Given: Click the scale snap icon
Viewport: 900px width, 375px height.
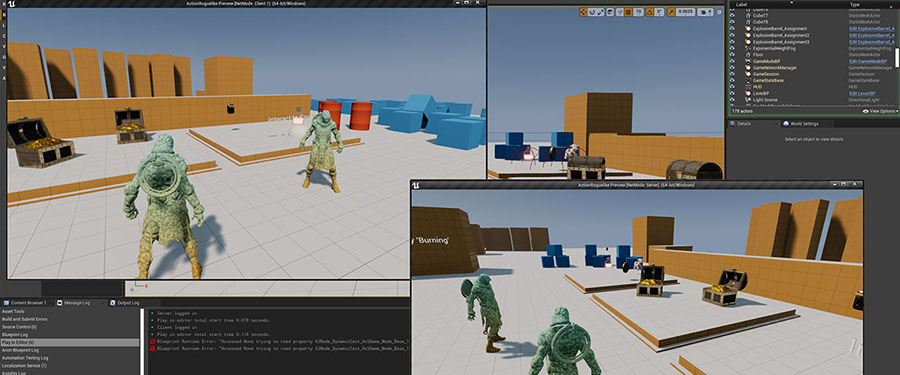Looking at the screenshot, I should pyautogui.click(x=672, y=11).
